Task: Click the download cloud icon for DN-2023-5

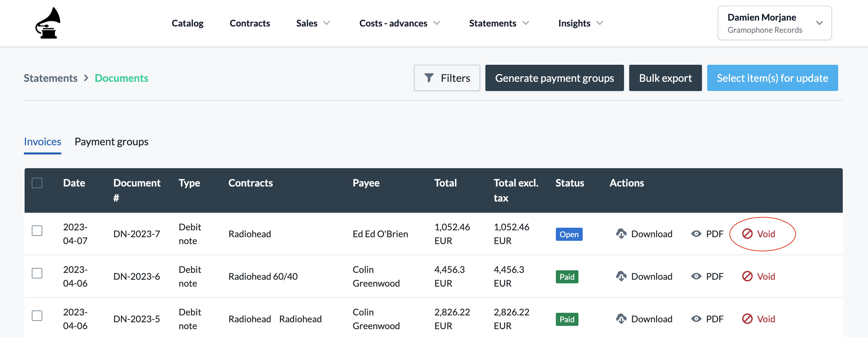Action: (621, 319)
